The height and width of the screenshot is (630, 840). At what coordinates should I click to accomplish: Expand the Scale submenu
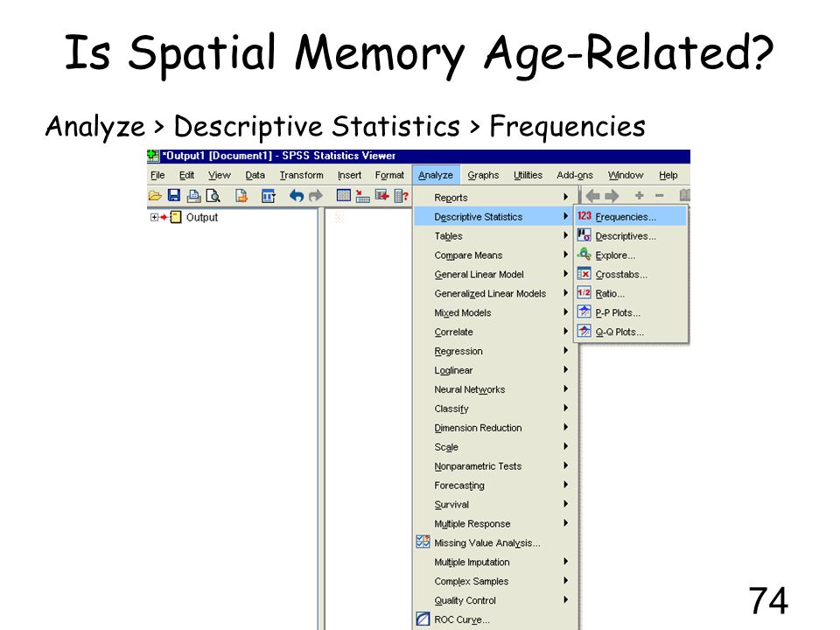(493, 447)
